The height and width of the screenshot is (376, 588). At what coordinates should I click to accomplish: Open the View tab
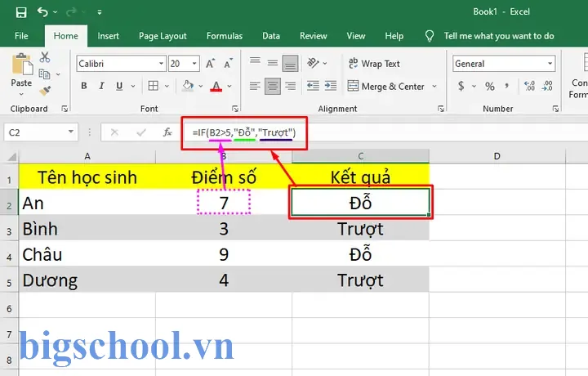(x=355, y=36)
